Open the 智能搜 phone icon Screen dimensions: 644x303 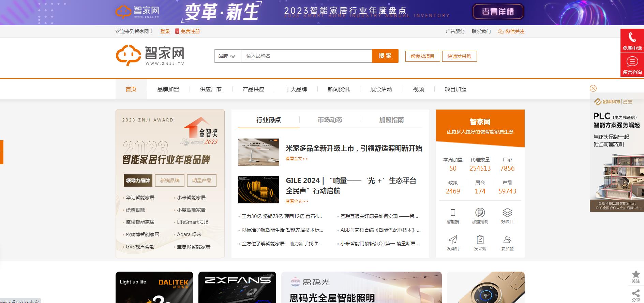pos(453,213)
